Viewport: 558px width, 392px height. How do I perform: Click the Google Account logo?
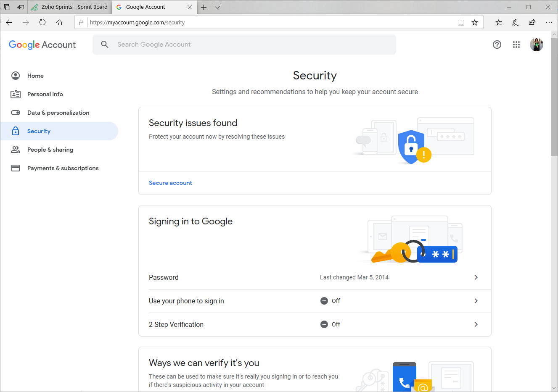[x=42, y=45]
